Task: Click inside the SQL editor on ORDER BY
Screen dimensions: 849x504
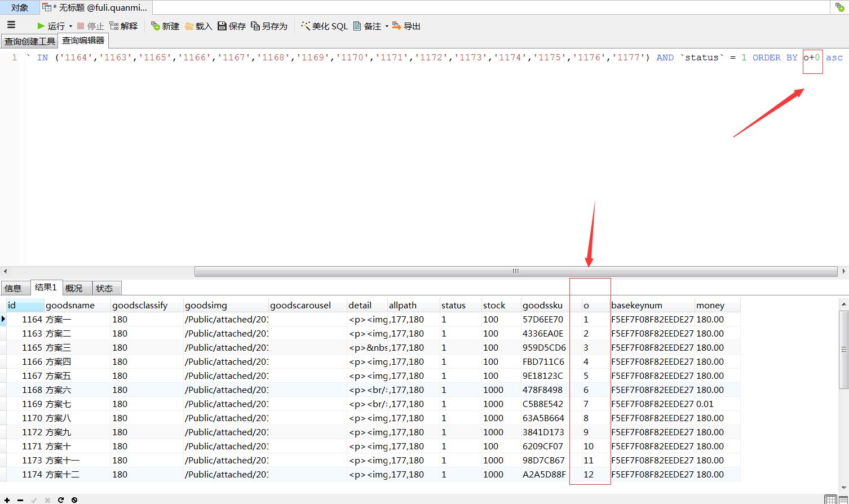Action: point(775,58)
